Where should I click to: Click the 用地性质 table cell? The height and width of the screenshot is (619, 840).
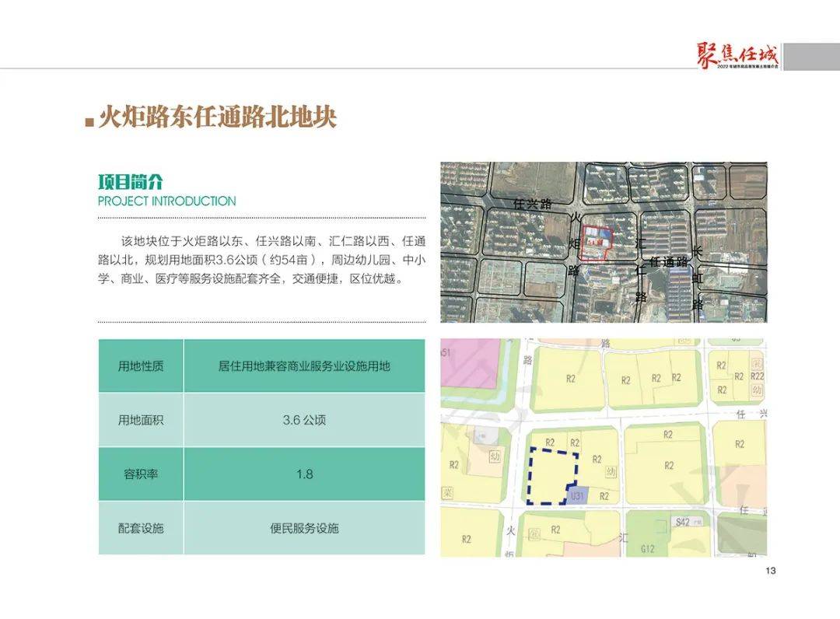point(141,365)
